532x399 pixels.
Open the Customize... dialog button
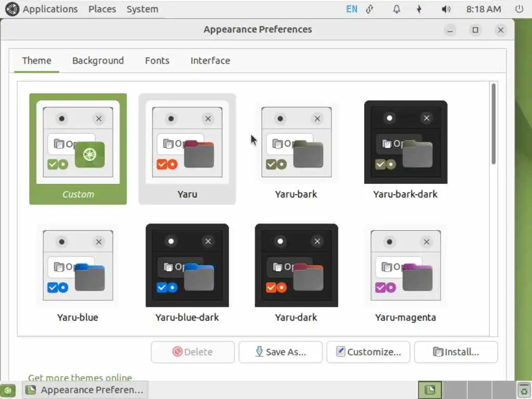tap(368, 352)
